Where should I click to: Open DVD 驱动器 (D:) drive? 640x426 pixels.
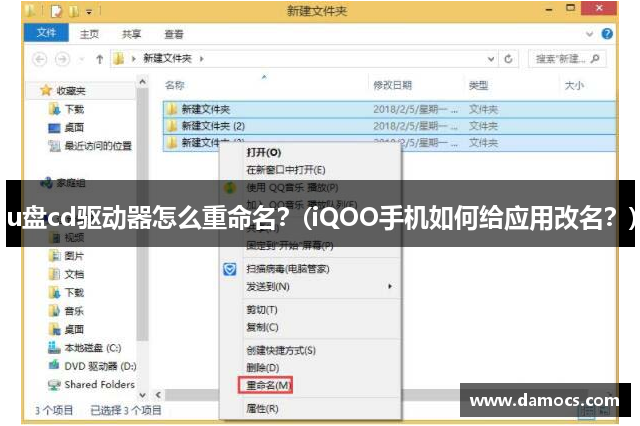click(x=100, y=366)
